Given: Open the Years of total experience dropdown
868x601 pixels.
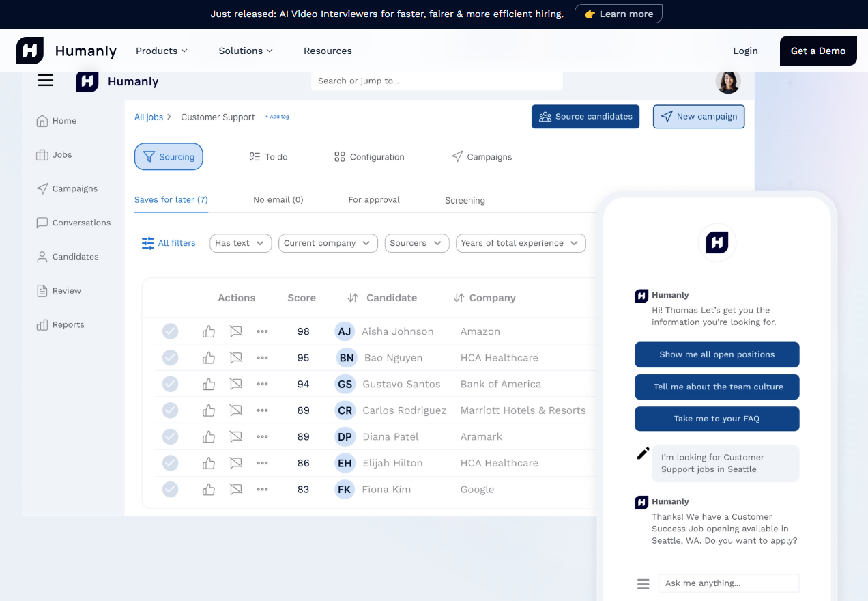Looking at the screenshot, I should pos(520,243).
